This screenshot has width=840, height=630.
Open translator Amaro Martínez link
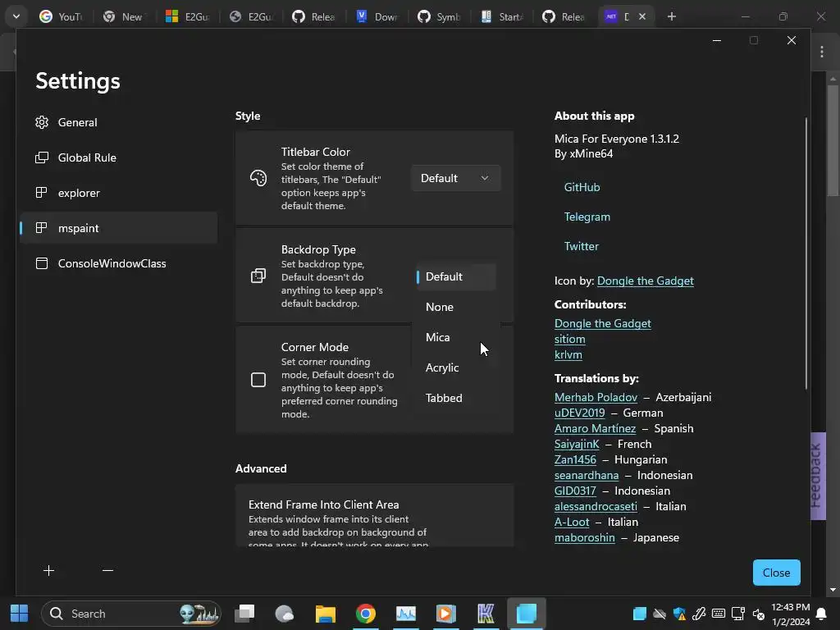click(596, 428)
